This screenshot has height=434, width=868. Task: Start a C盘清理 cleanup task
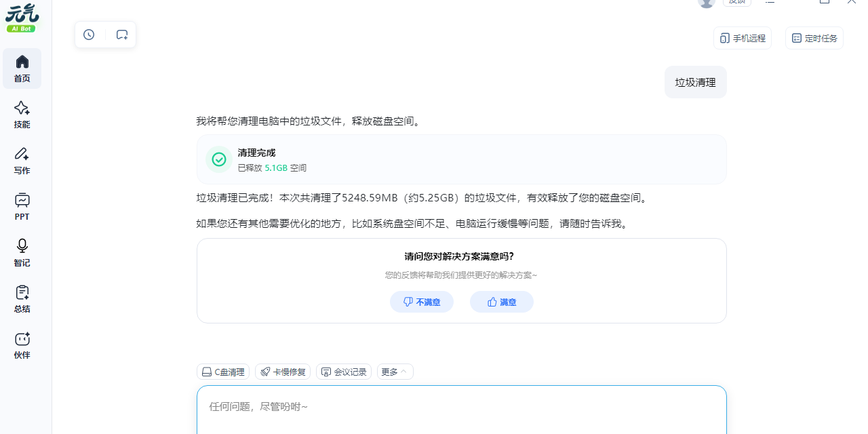223,372
